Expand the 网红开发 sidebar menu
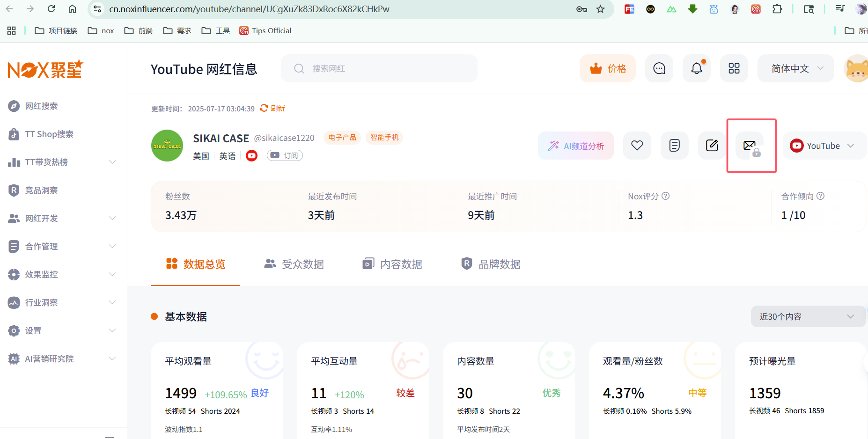Viewport: 868px width, 439px height. tap(61, 218)
